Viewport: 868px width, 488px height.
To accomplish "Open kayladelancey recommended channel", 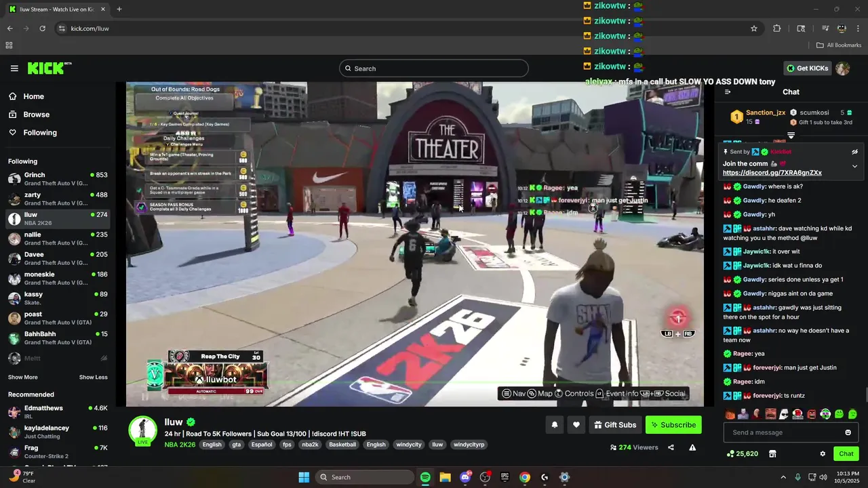I will pyautogui.click(x=58, y=432).
